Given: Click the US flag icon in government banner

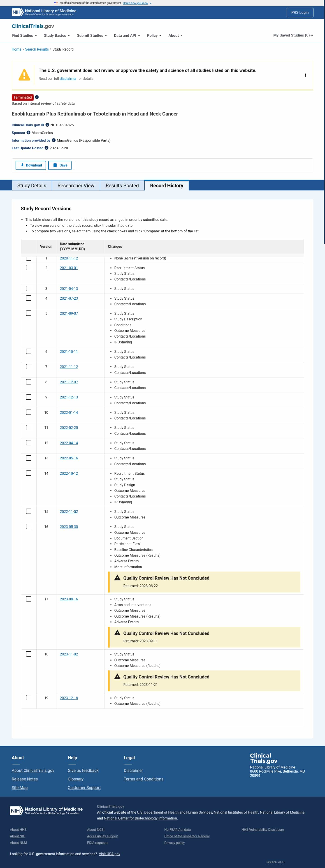Looking at the screenshot, I should coord(56,3).
